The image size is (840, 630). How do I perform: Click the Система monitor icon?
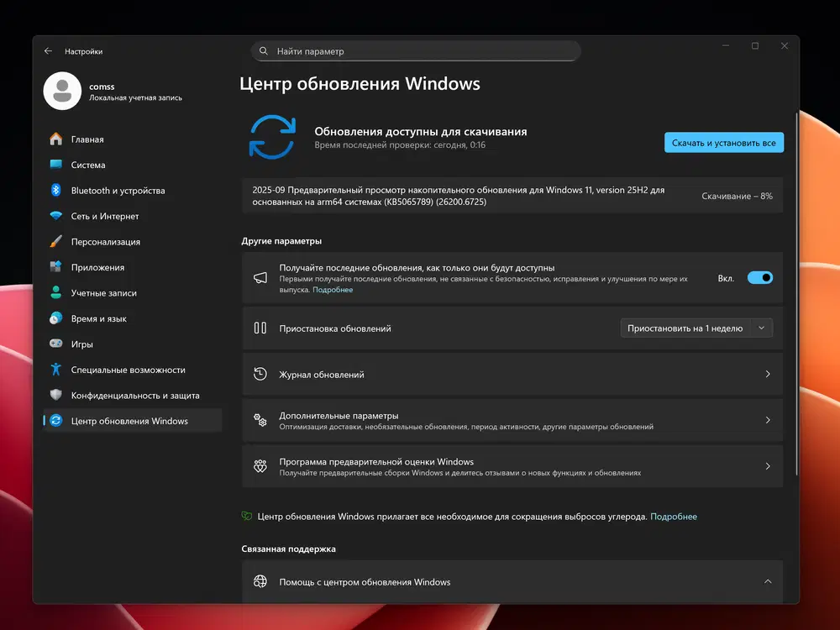55,165
